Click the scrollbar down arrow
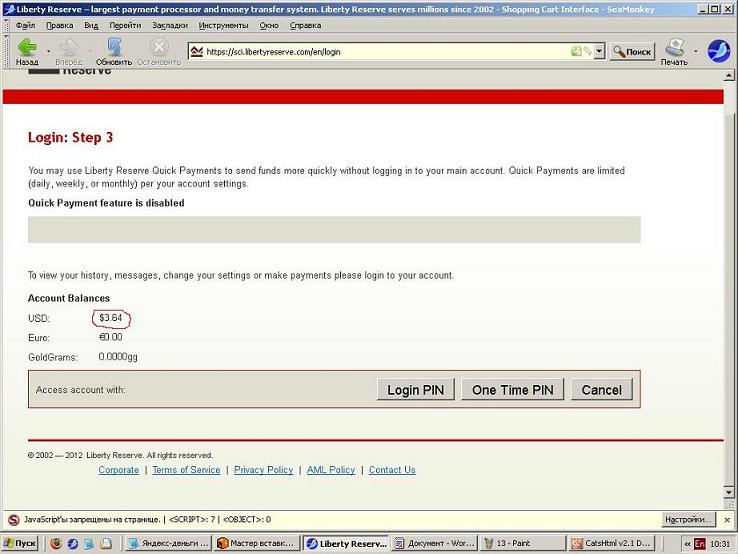 729,492
